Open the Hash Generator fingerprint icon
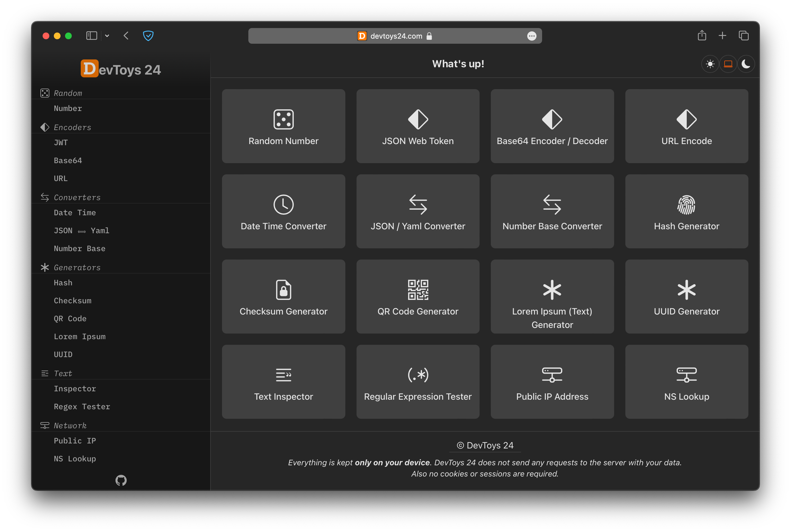Viewport: 791px width, 532px height. point(686,205)
